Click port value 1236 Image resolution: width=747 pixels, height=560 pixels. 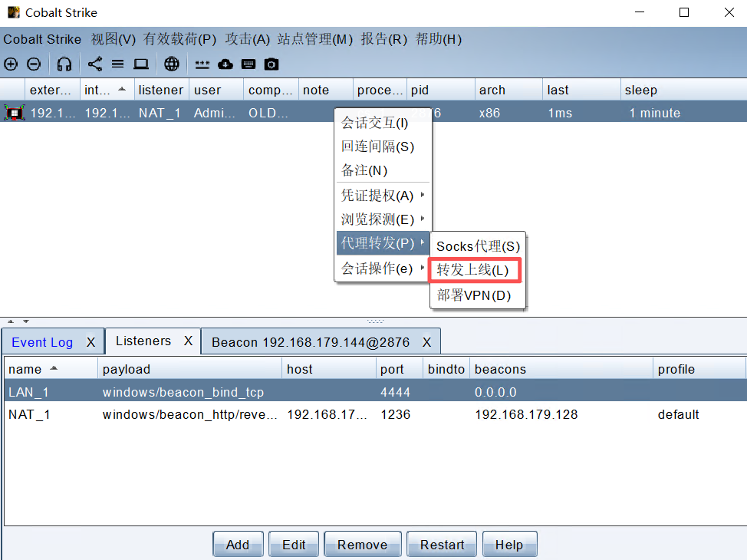(396, 414)
